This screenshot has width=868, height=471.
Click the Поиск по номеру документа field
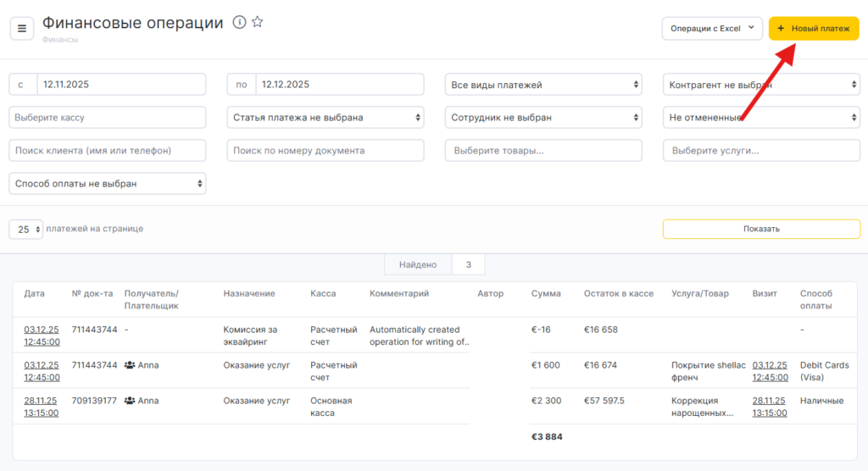click(x=325, y=151)
